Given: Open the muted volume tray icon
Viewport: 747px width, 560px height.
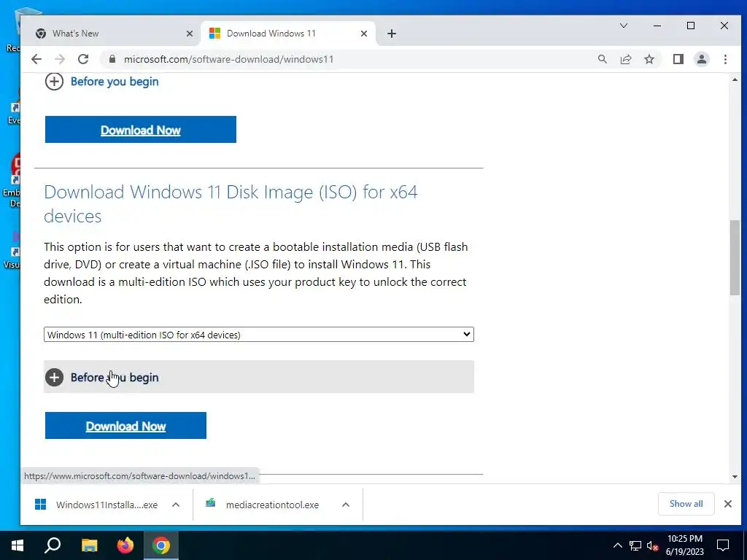Looking at the screenshot, I should tap(653, 545).
